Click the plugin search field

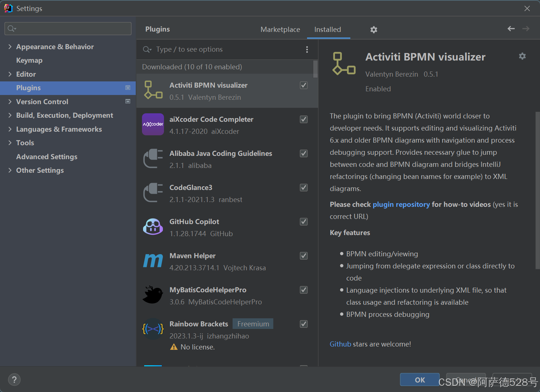tap(220, 49)
